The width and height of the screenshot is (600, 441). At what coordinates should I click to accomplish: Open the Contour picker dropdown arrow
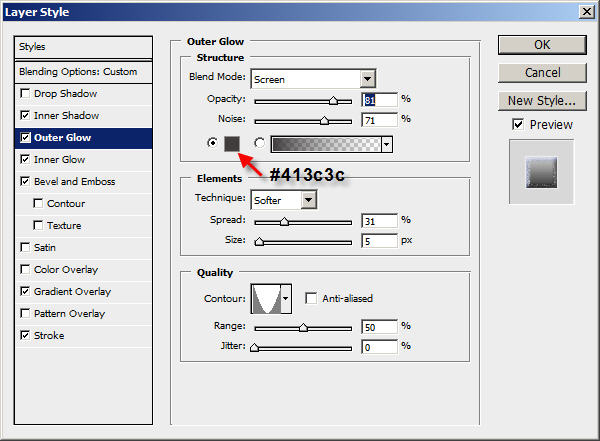click(x=285, y=299)
